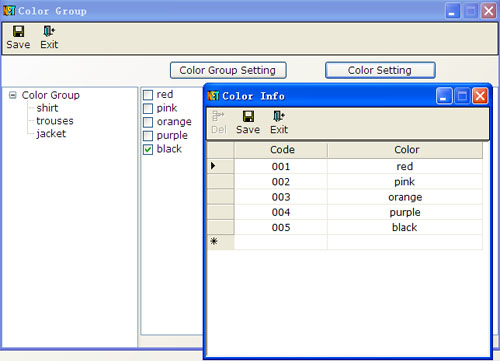Select code cell 004

pos(281,212)
